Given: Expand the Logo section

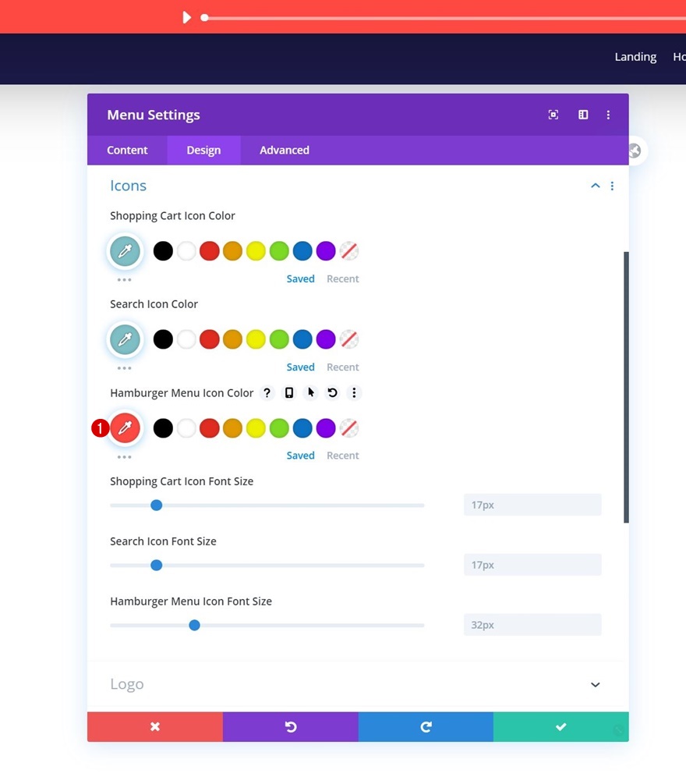Looking at the screenshot, I should pyautogui.click(x=595, y=684).
